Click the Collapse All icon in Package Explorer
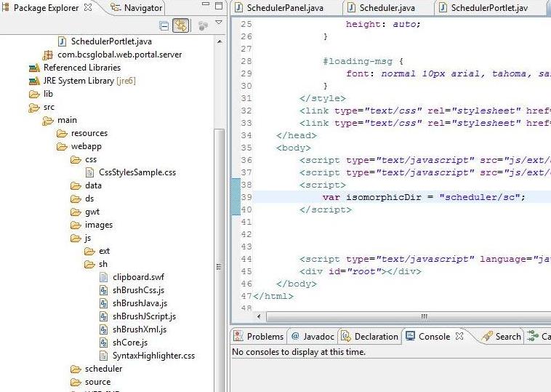The image size is (551, 392). click(x=164, y=25)
